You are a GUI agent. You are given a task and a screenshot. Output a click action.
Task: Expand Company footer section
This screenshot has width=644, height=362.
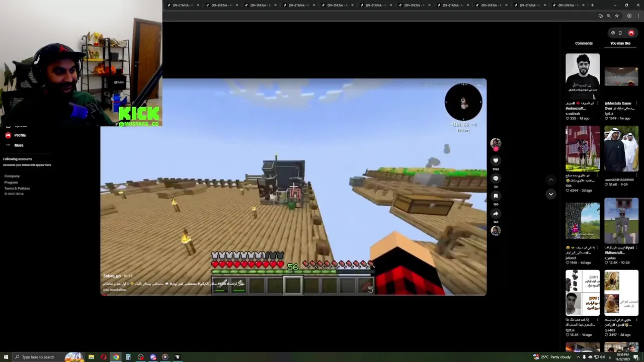[12, 176]
